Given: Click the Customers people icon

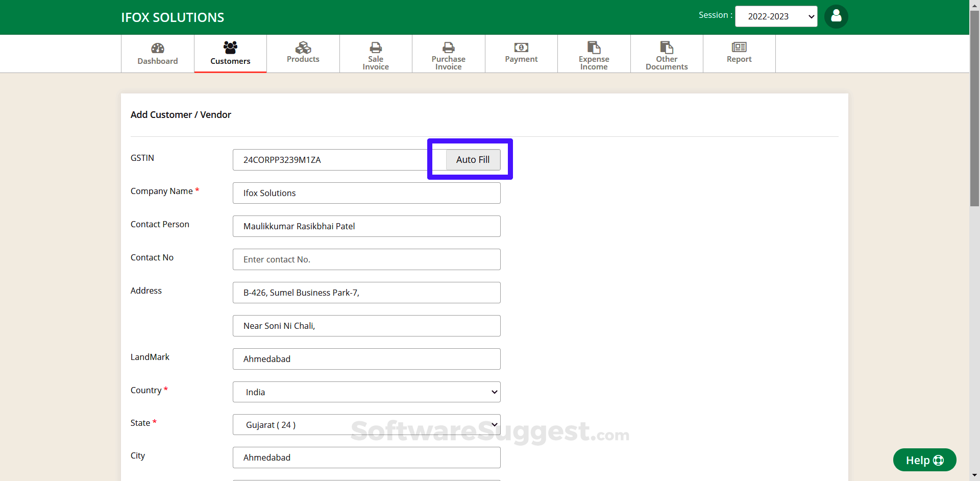Looking at the screenshot, I should 230,47.
